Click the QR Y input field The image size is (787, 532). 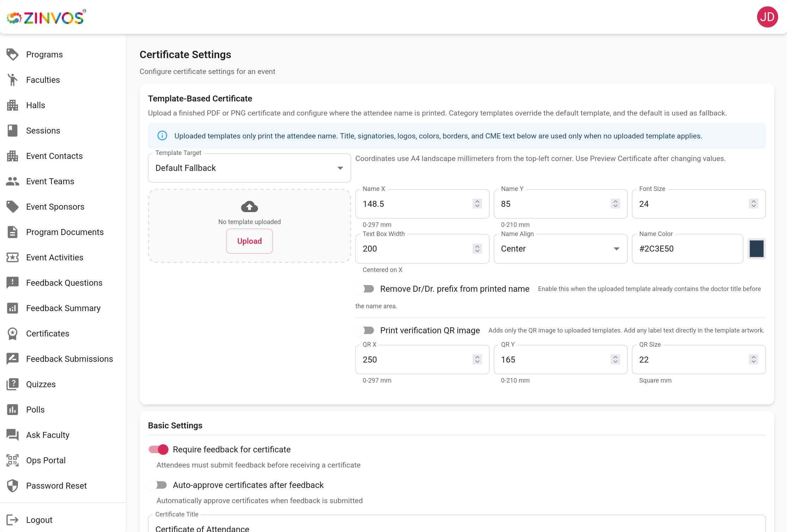point(560,360)
